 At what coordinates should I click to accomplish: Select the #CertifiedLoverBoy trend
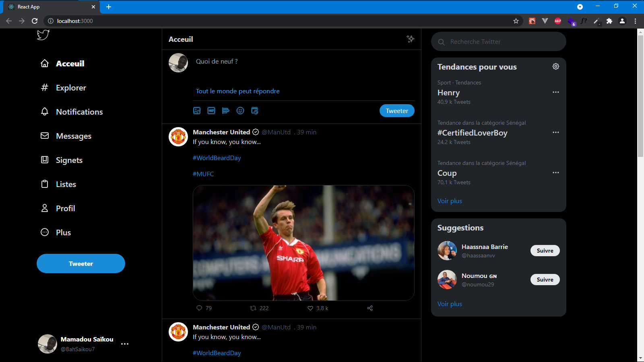[x=473, y=133]
